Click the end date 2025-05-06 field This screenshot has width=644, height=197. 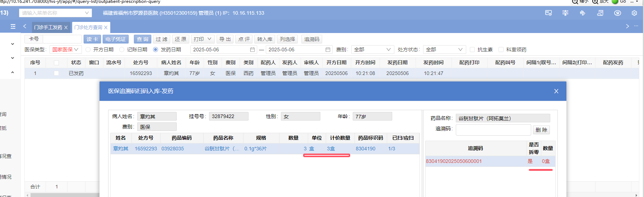[300, 50]
